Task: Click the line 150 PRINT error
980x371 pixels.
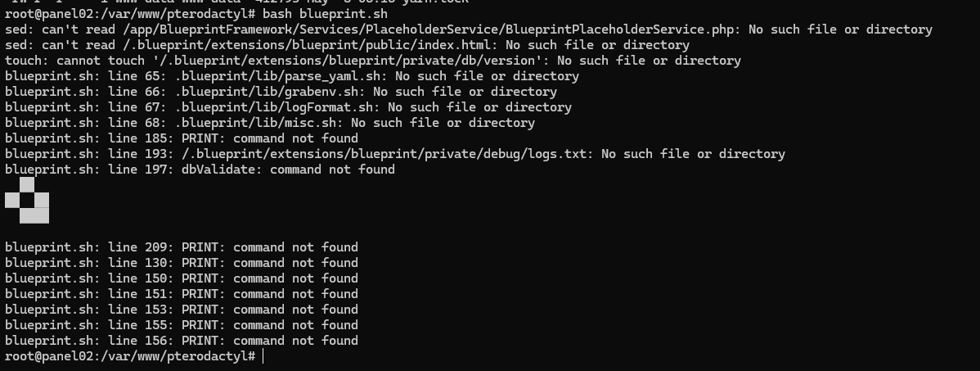Action: (182, 278)
